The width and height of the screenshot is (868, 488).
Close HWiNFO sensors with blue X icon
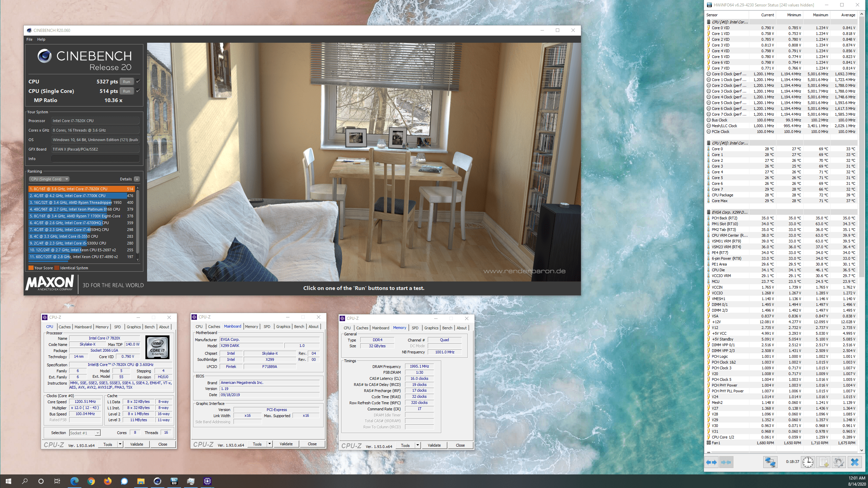pos(854,462)
